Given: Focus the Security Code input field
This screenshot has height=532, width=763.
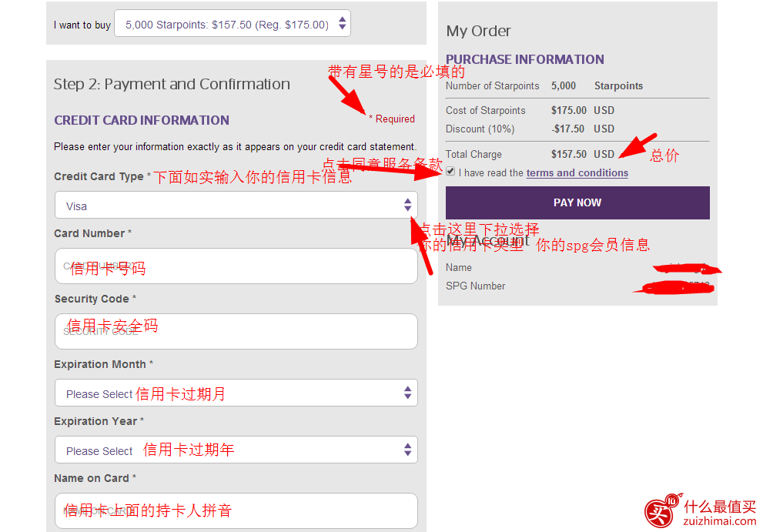Looking at the screenshot, I should (236, 332).
